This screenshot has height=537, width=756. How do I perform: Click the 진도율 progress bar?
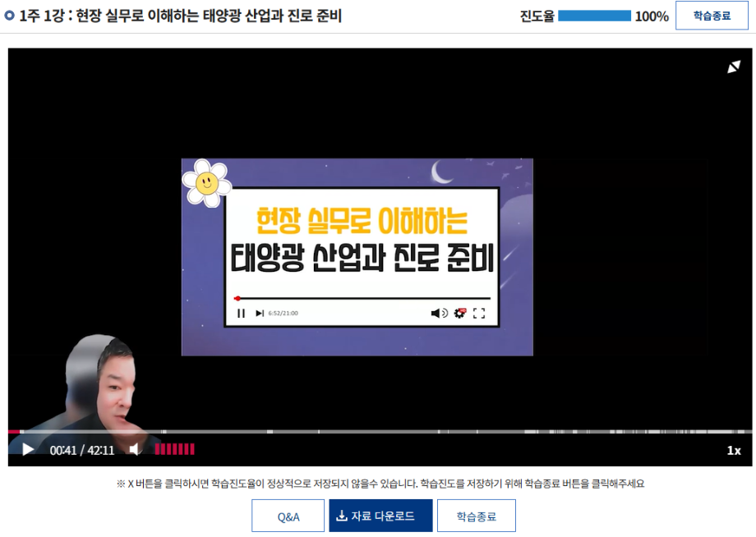[594, 16]
